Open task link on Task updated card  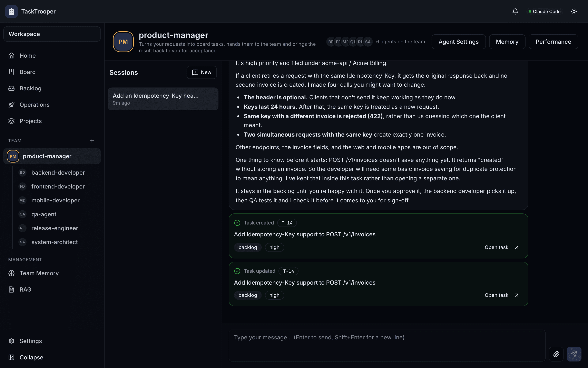click(x=501, y=295)
